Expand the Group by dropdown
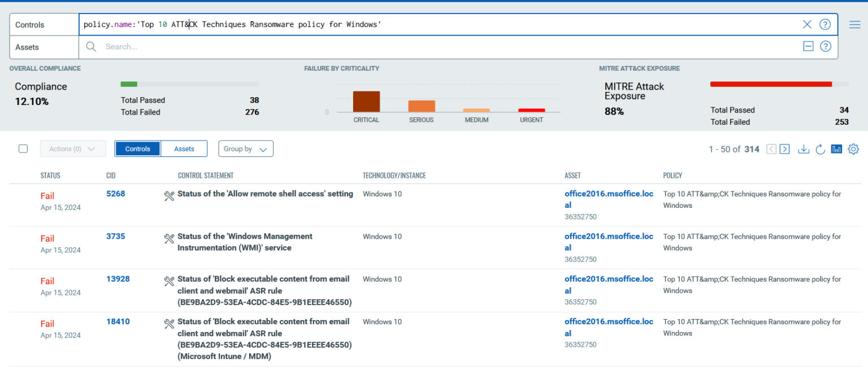Viewport: 868px width, 371px height. [x=245, y=149]
